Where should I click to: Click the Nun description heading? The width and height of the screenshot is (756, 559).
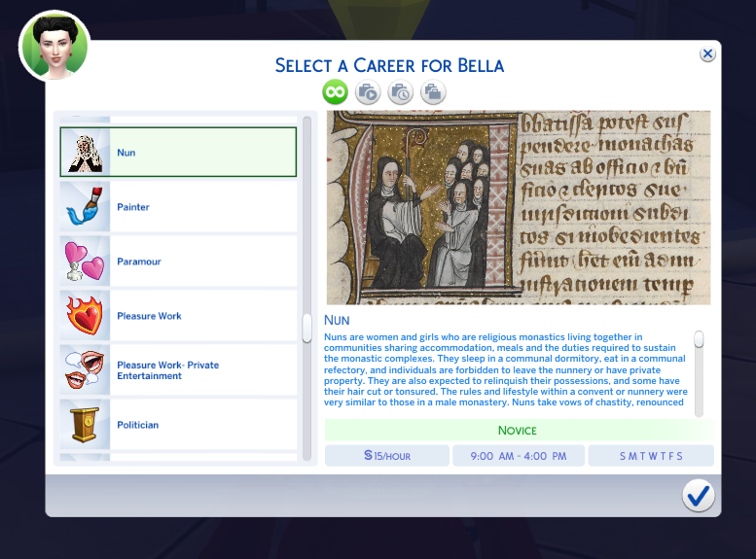[x=337, y=321]
